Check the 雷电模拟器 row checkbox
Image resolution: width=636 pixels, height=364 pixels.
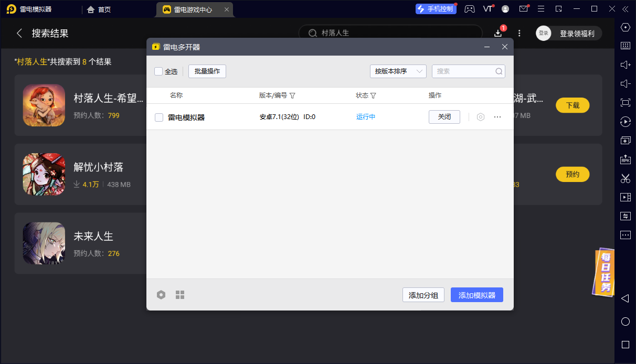click(159, 117)
